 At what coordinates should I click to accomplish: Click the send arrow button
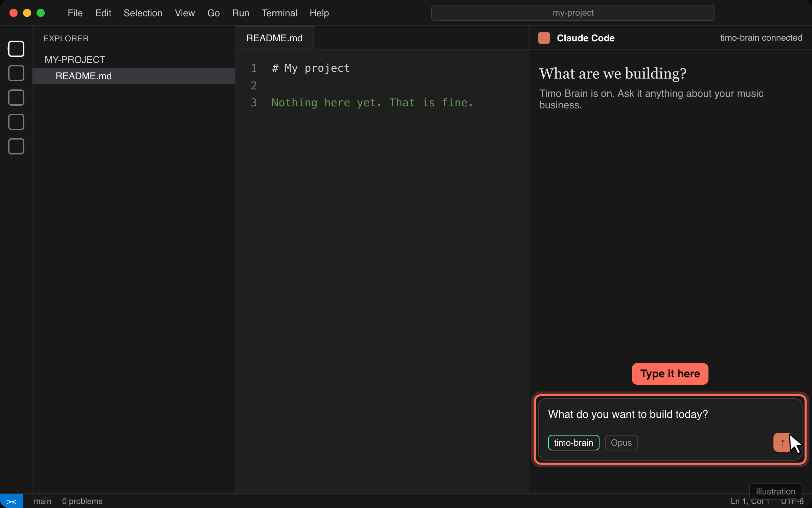pyautogui.click(x=783, y=442)
